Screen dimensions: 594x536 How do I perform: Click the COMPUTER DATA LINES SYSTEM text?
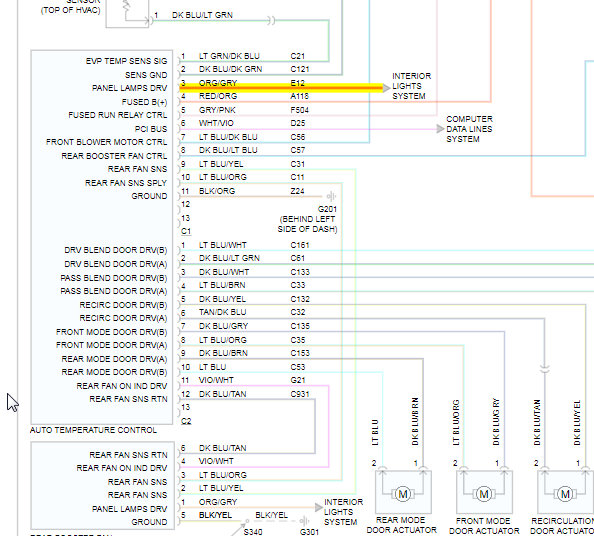coord(469,129)
